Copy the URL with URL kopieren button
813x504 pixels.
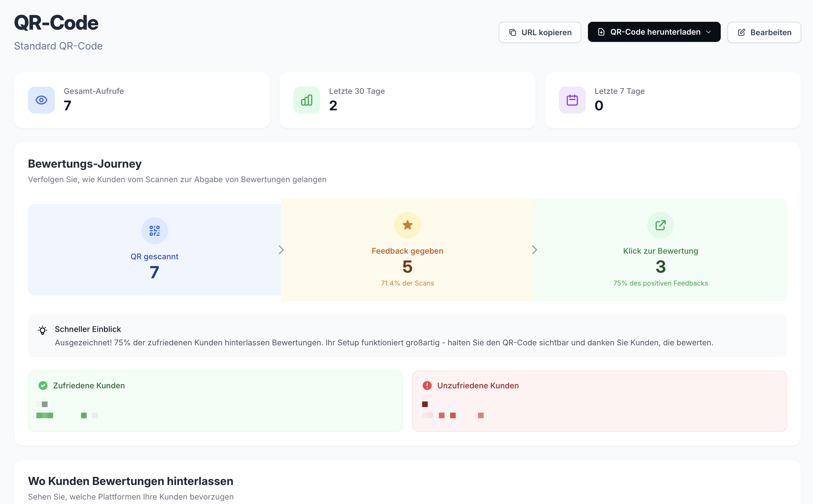540,32
